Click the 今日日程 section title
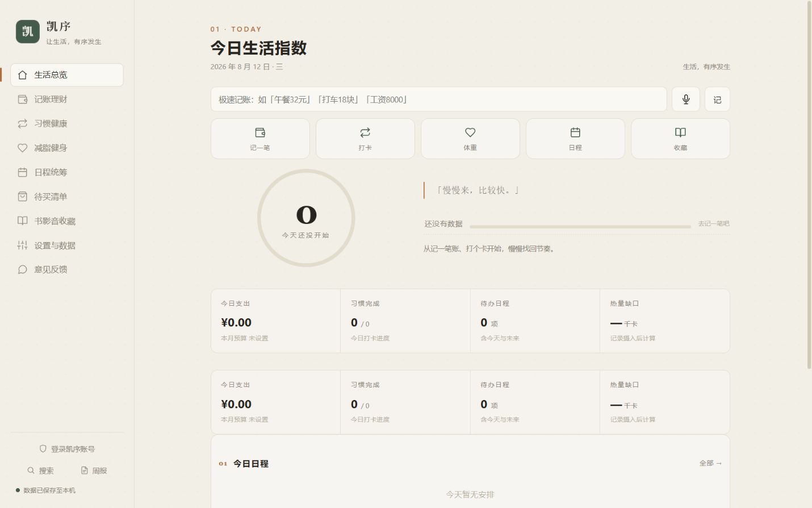 251,464
